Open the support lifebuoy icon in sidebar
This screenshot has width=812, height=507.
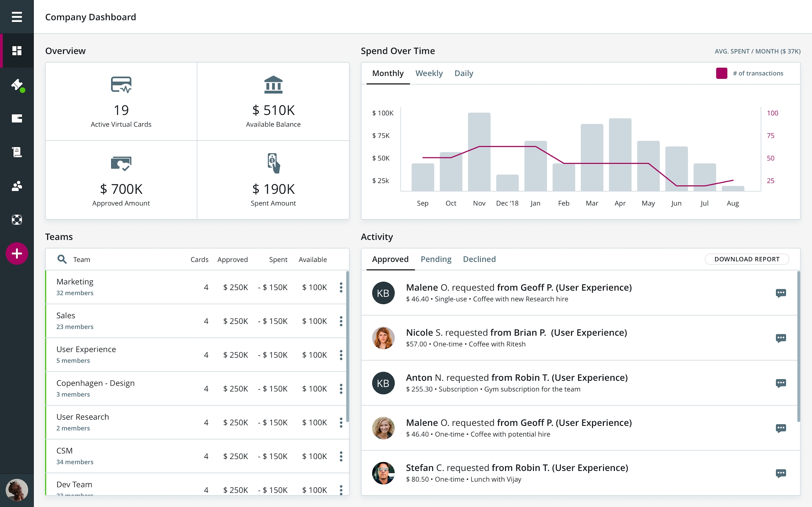pyautogui.click(x=17, y=220)
